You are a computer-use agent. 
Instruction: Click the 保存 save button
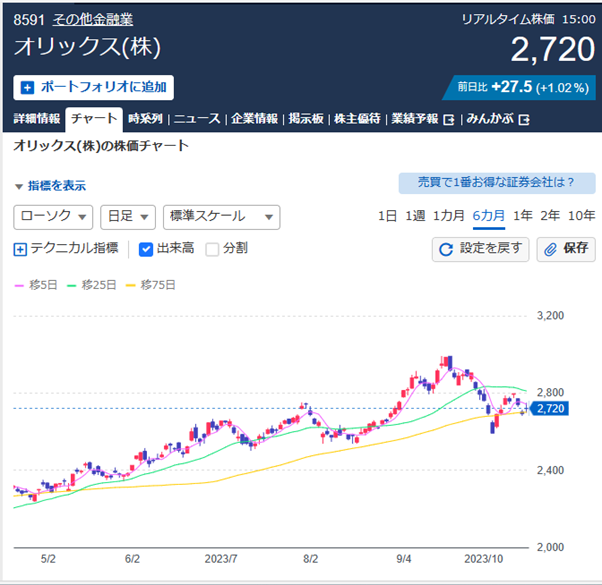point(566,250)
